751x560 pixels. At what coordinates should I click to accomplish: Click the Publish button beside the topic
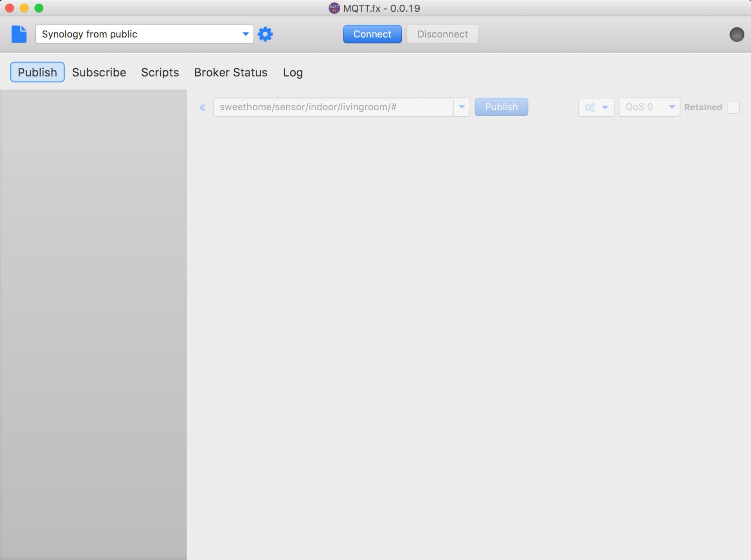pos(501,107)
